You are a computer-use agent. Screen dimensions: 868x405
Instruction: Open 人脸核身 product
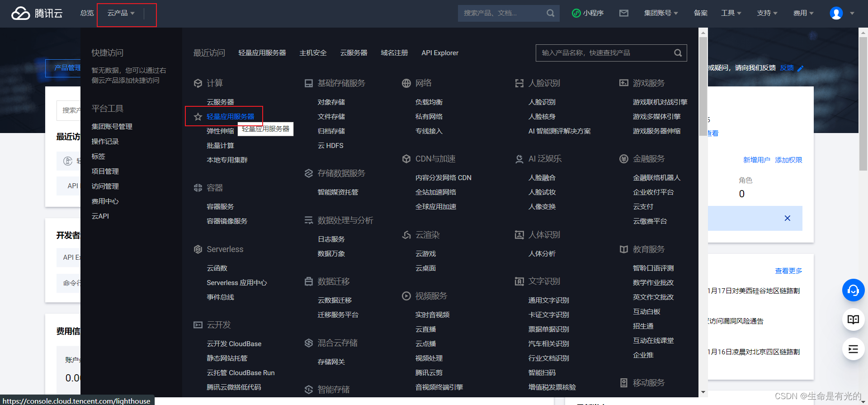pos(542,117)
